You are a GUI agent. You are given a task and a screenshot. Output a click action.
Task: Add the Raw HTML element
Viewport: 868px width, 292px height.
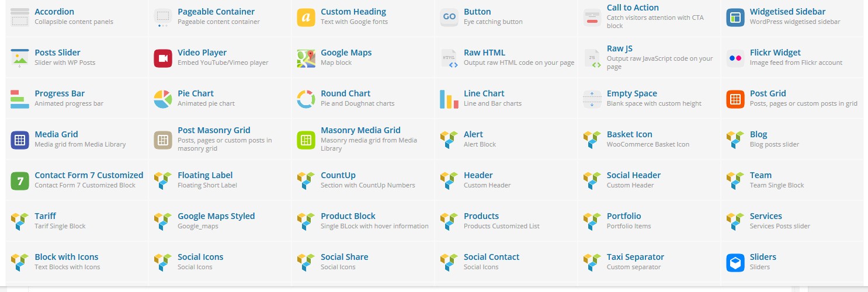[x=506, y=57]
